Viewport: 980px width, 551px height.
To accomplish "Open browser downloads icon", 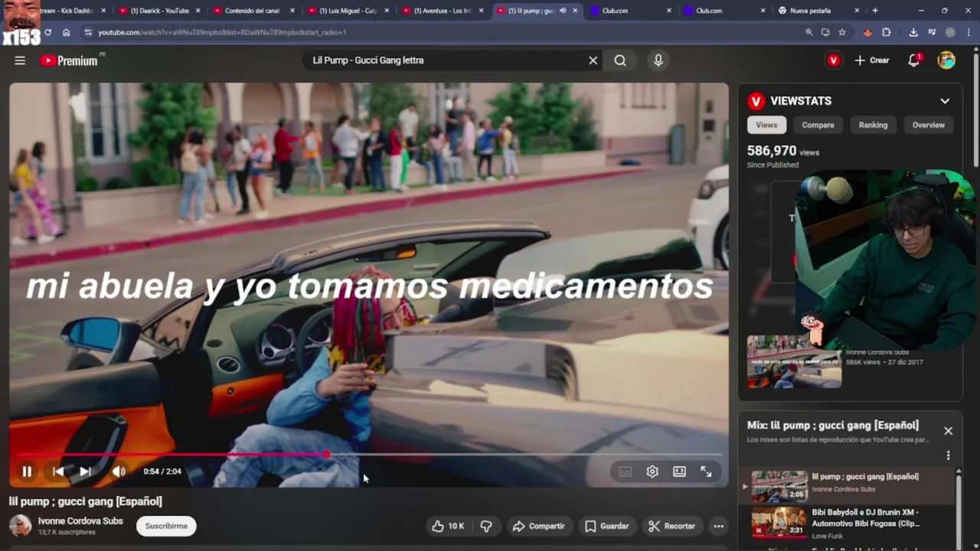I will click(913, 32).
